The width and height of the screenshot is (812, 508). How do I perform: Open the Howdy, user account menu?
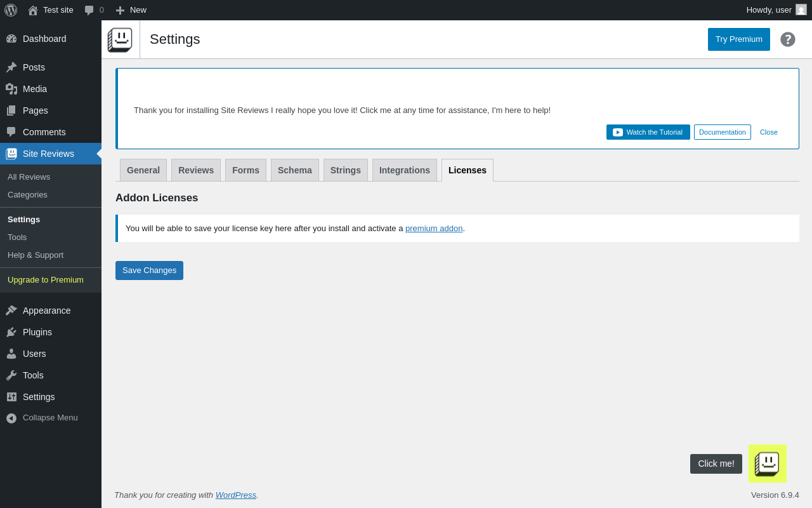click(769, 10)
